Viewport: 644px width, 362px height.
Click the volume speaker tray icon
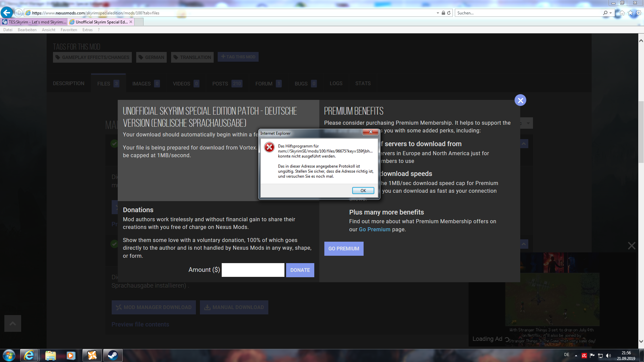[608, 356]
